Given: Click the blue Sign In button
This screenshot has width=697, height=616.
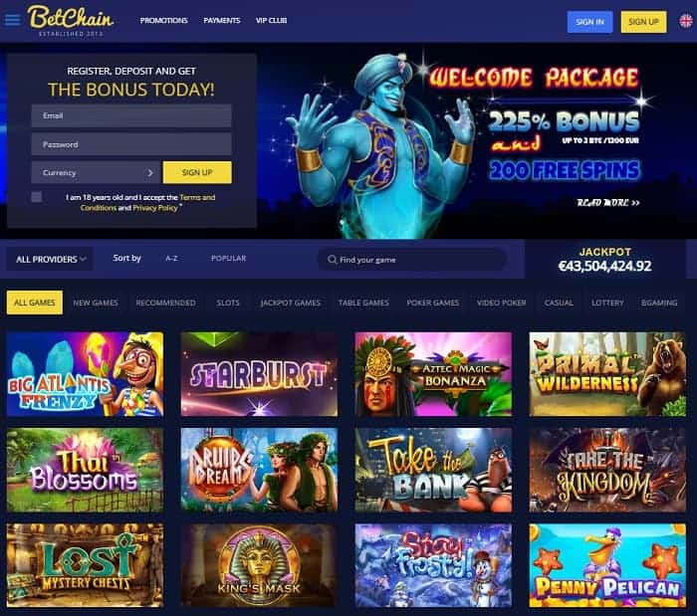Looking at the screenshot, I should (x=589, y=22).
